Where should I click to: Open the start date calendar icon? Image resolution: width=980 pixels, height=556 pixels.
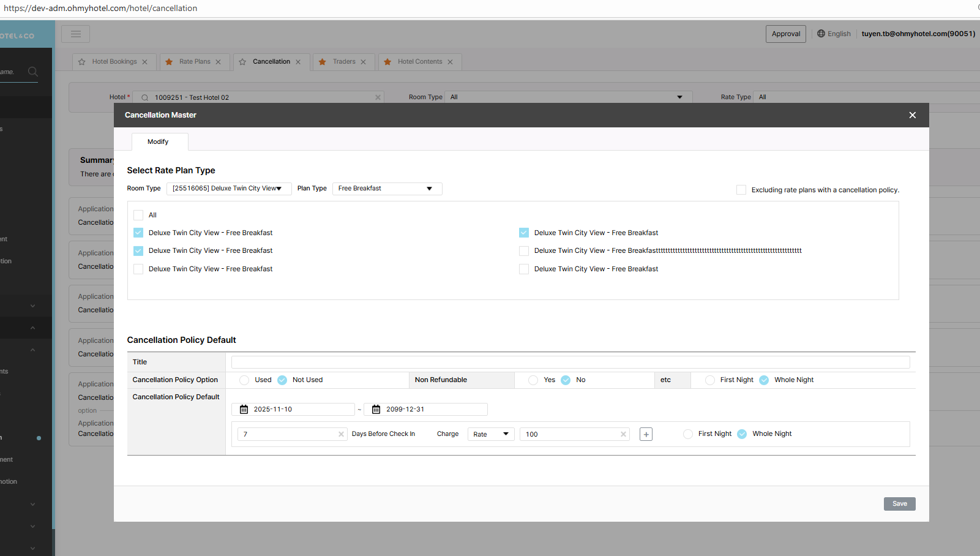(244, 409)
